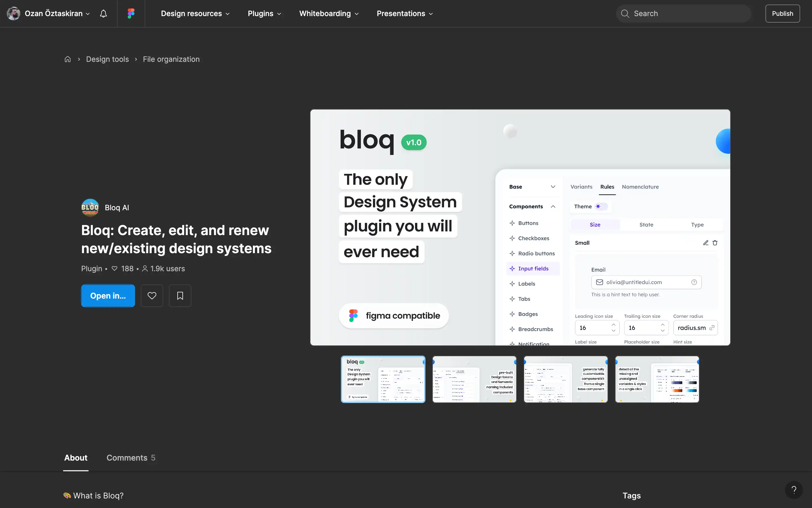This screenshot has width=812, height=508.
Task: Expand the Whiteboarding menu
Action: (329, 14)
